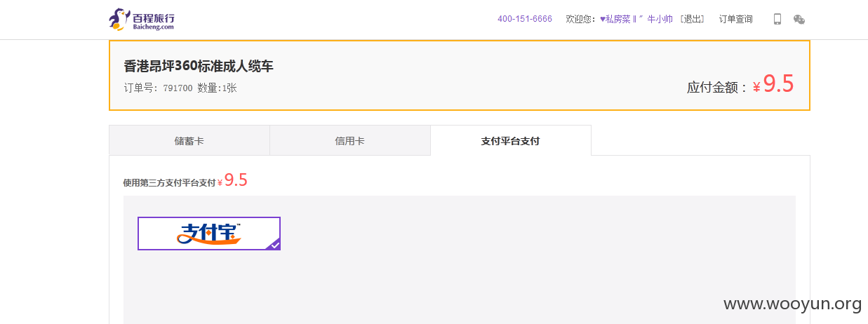Open the WeChat icon in header

[x=799, y=19]
